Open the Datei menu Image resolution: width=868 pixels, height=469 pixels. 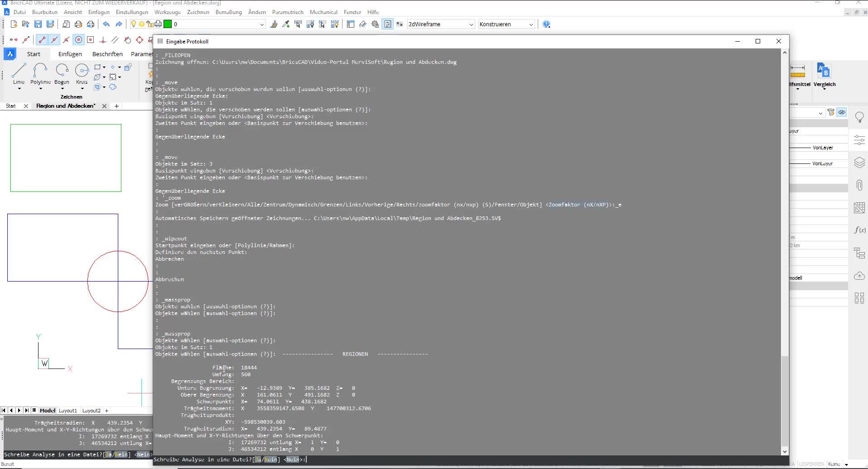click(x=19, y=12)
